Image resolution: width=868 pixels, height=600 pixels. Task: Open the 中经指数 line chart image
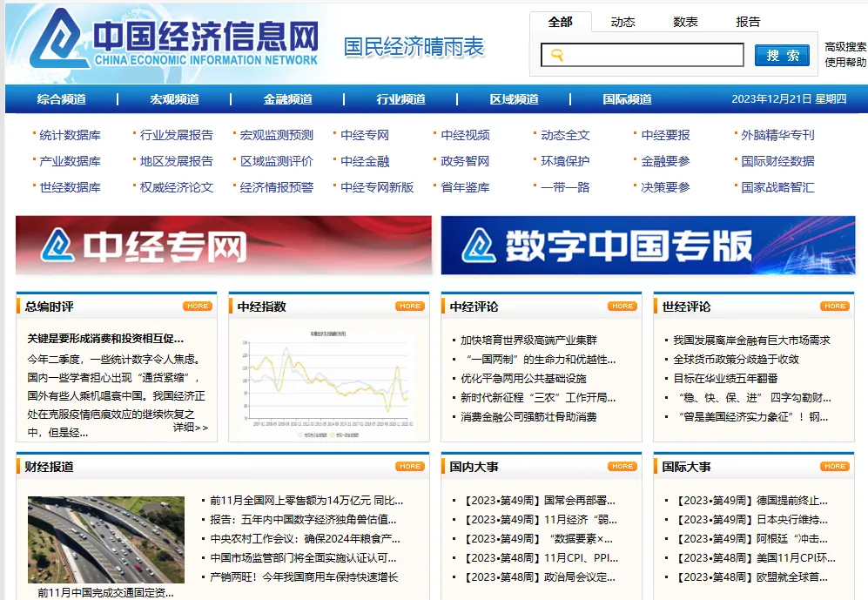click(329, 384)
